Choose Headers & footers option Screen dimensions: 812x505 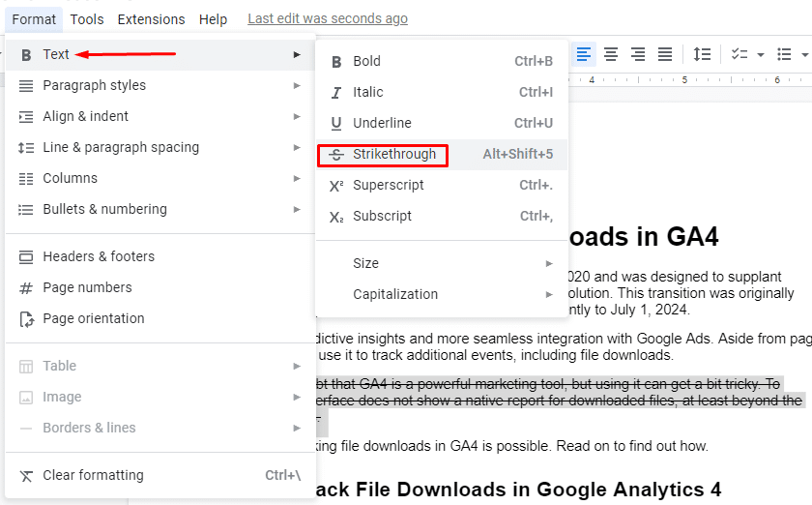(160, 256)
